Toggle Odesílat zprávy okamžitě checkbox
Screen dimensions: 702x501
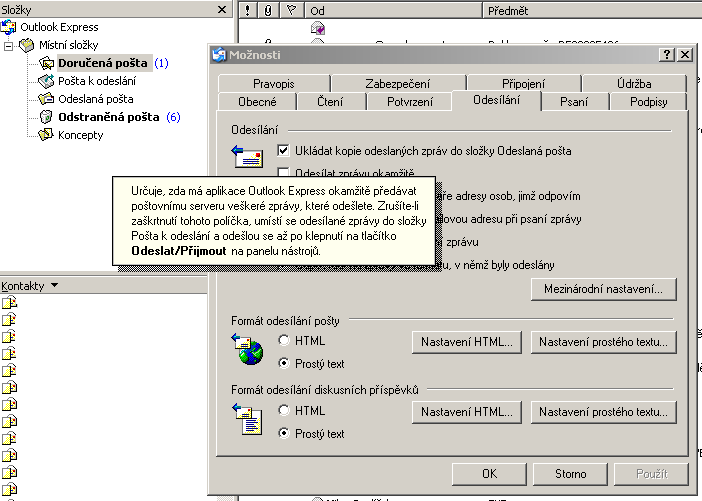[x=283, y=172]
